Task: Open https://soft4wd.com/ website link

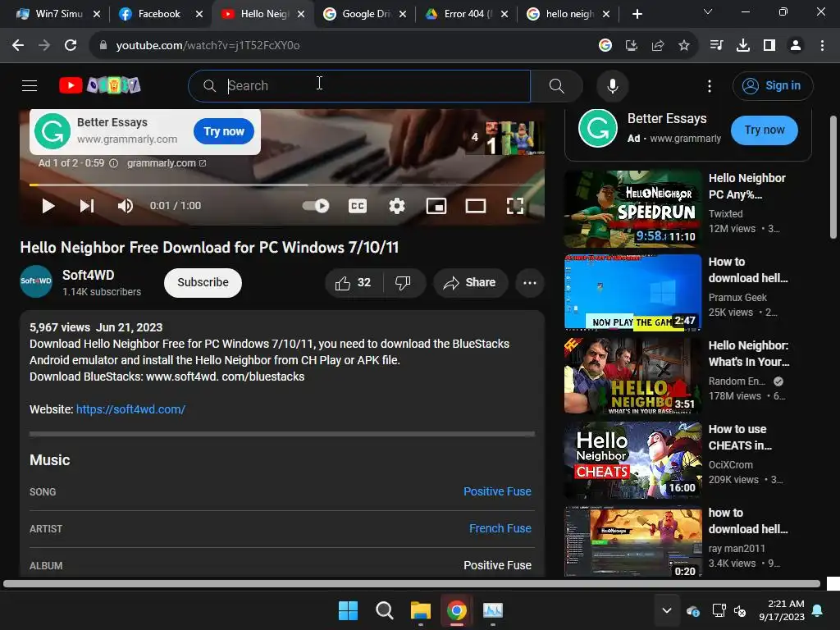Action: (x=130, y=409)
